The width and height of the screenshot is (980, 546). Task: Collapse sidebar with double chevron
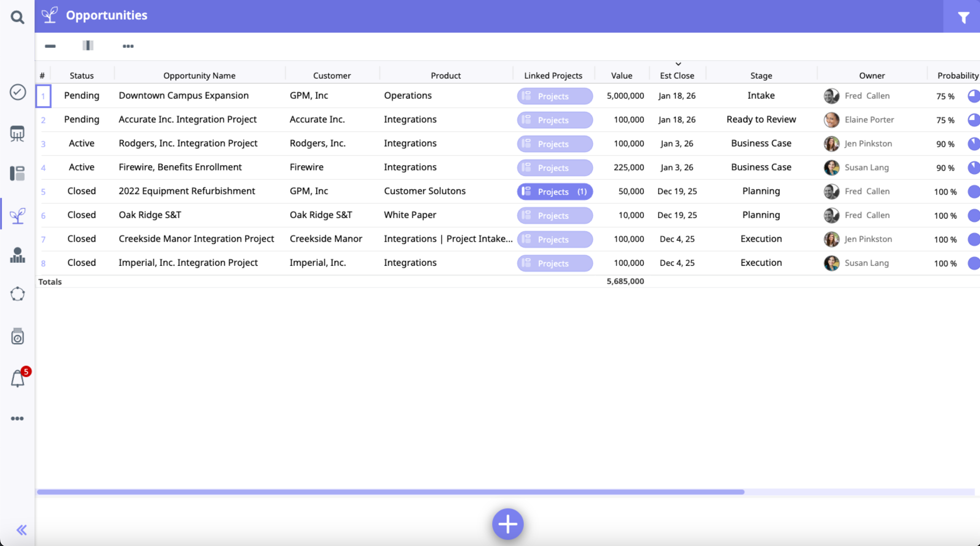(21, 530)
